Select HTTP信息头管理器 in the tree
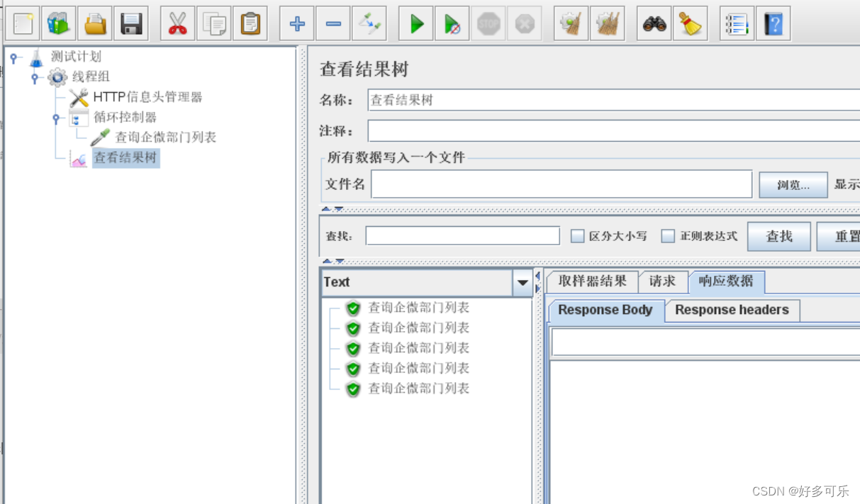 (147, 97)
